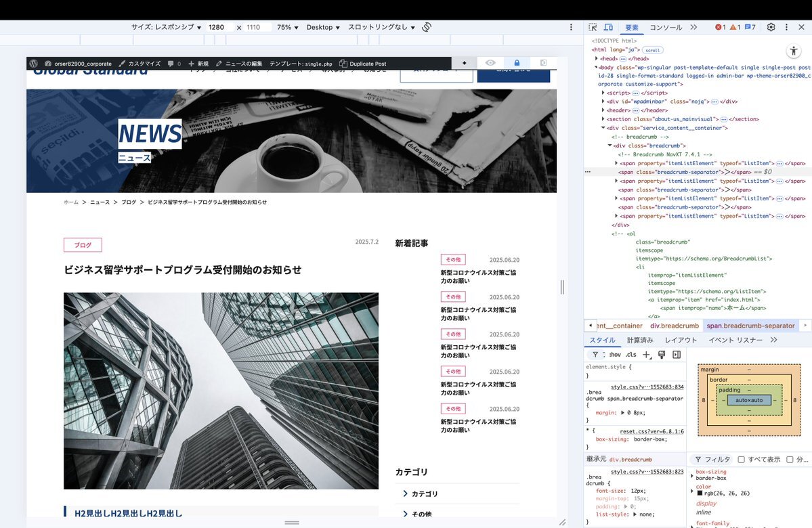Click the rotate device icon
812x528 pixels.
427,27
